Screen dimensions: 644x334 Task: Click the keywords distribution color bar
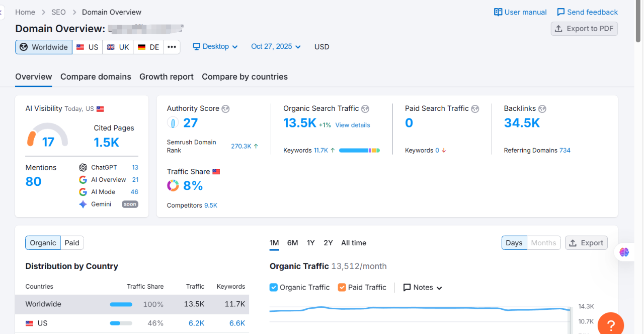(359, 150)
